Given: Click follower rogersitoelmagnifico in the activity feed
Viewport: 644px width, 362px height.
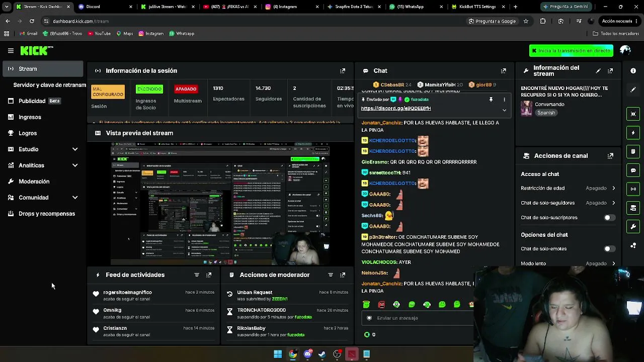Looking at the screenshot, I should (x=127, y=293).
